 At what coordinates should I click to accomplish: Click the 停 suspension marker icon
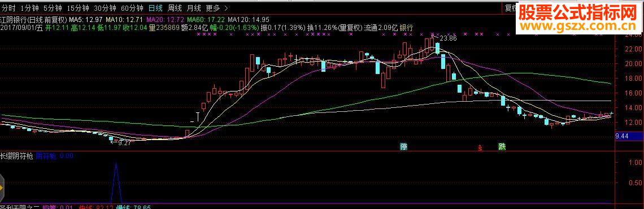pos(404,147)
